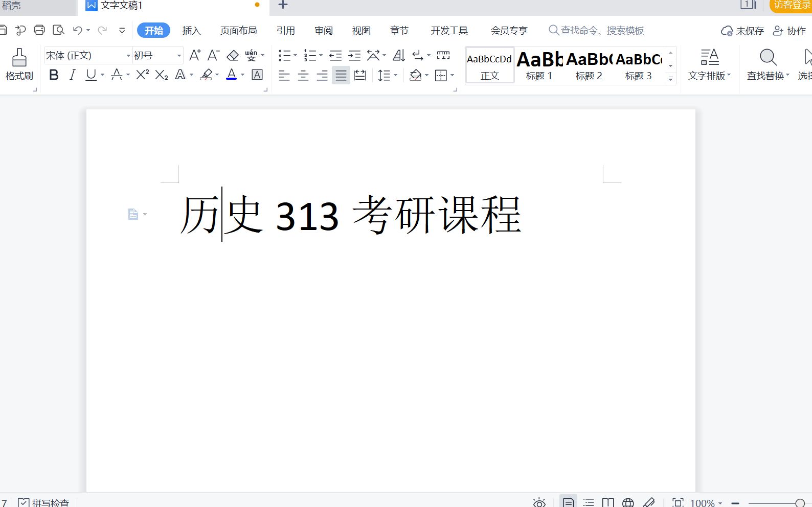812x507 pixels.
Task: Switch to the 页面布局 tab
Action: click(x=238, y=31)
